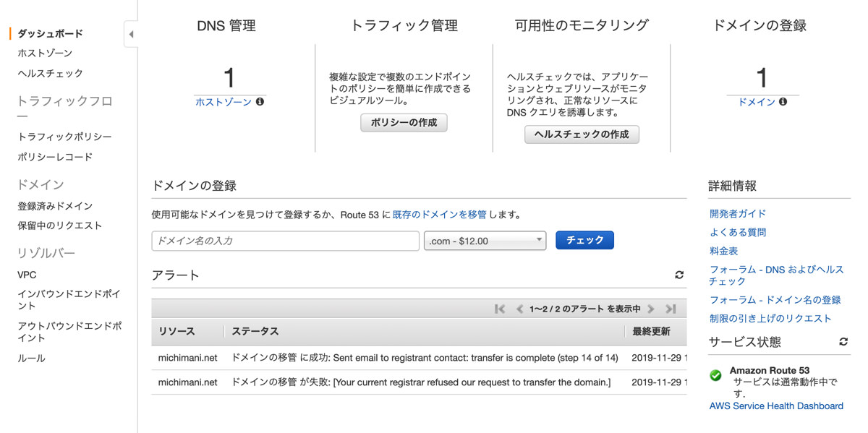The image size is (868, 433).
Task: Open info tooltip beside ホストゾーン count
Action: pyautogui.click(x=259, y=102)
